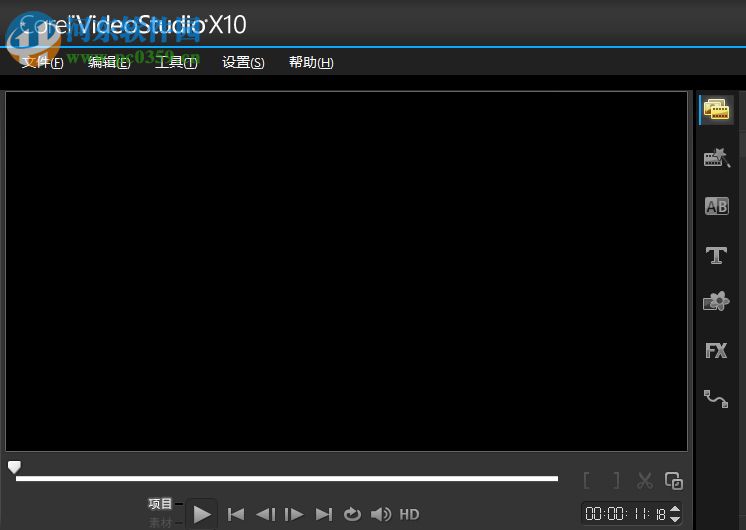Click inside the black preview window
The image size is (746, 530).
pos(346,271)
